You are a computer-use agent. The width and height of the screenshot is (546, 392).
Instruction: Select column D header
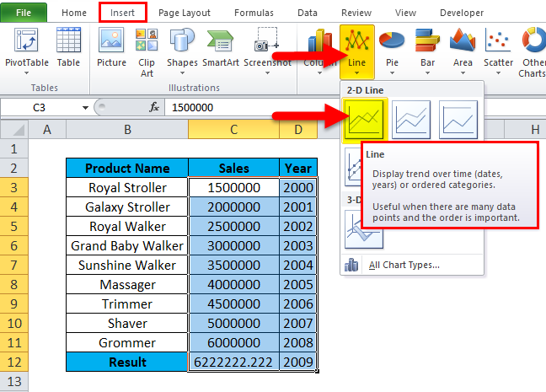pos(298,130)
